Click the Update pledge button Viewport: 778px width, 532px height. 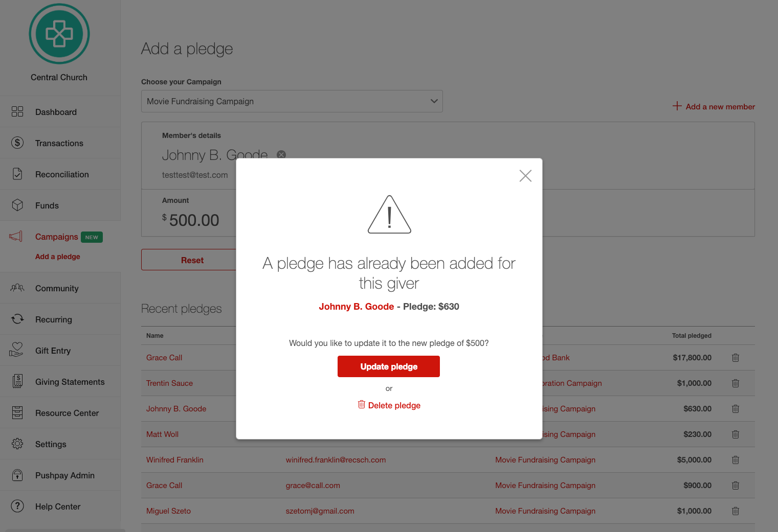click(x=389, y=366)
